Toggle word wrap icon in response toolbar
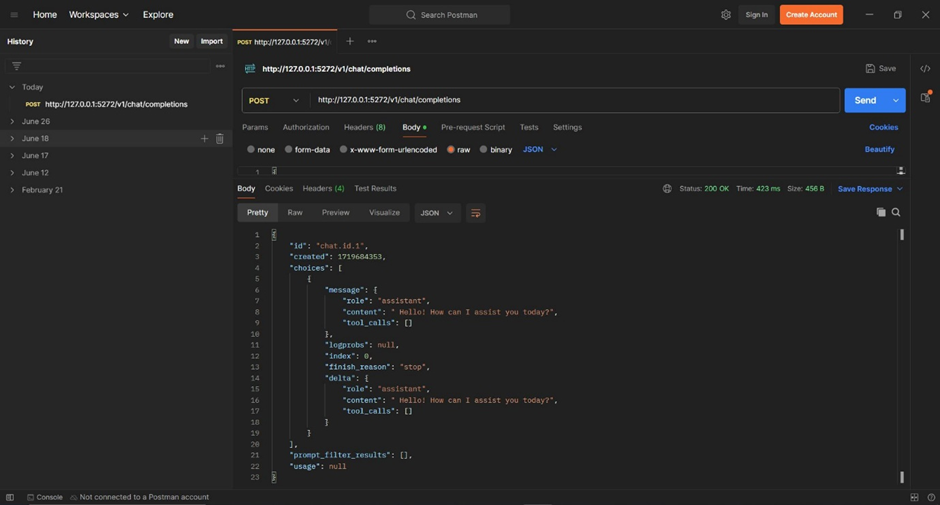The width and height of the screenshot is (940, 505). click(476, 213)
